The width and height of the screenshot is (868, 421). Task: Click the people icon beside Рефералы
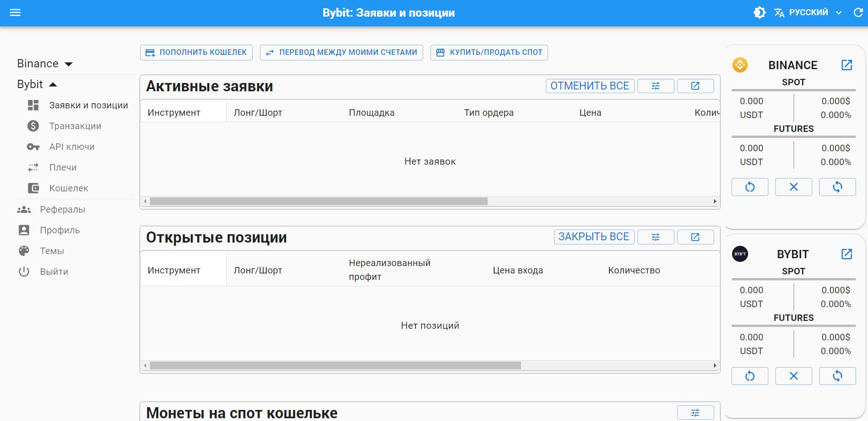click(x=24, y=209)
